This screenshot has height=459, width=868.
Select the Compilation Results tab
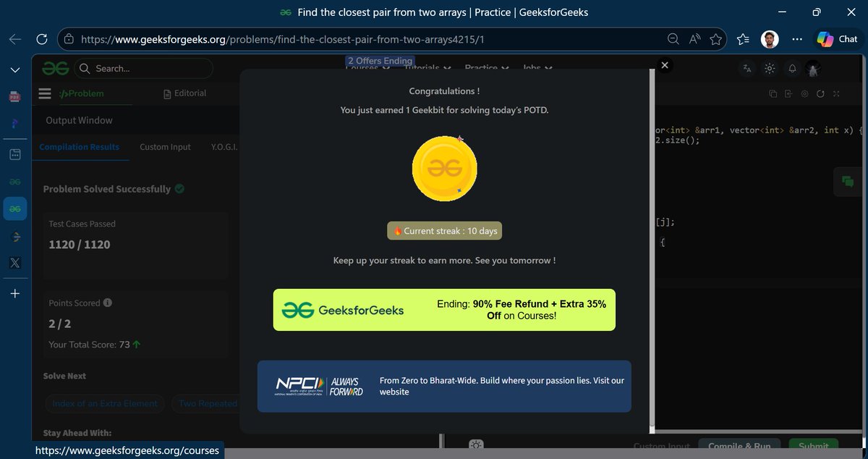[x=80, y=147]
